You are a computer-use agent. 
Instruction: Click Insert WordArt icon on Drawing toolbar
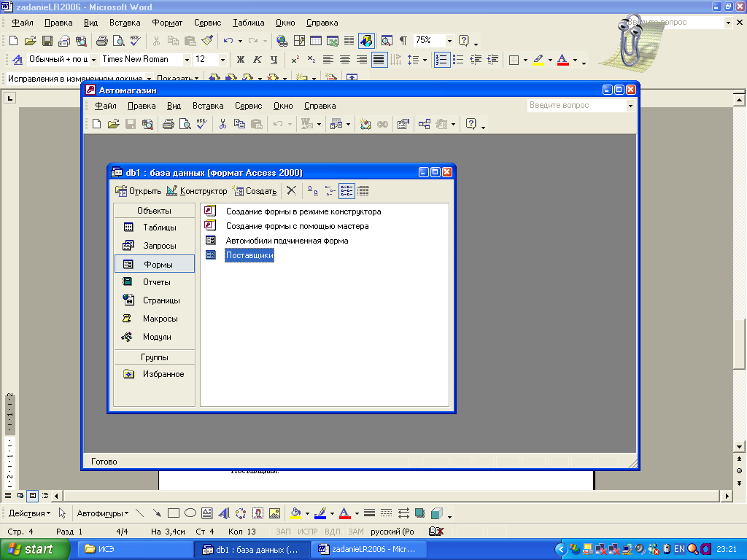click(223, 513)
